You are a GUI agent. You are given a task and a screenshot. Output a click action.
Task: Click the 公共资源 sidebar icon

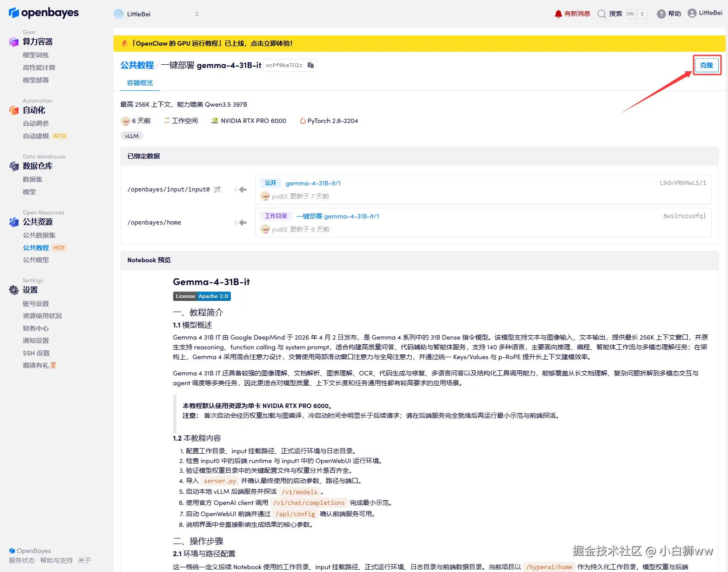pos(14,222)
